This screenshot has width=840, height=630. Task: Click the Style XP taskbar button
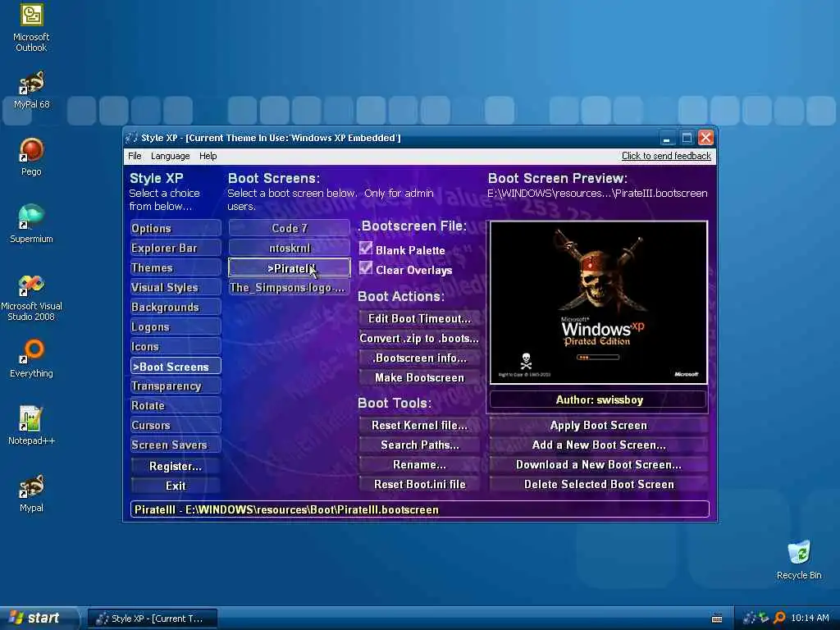153,619
